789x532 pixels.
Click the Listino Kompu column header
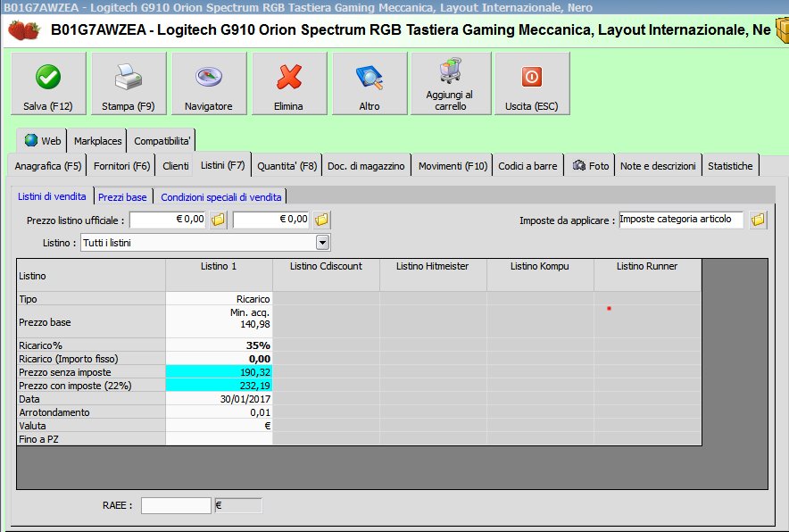click(x=540, y=275)
